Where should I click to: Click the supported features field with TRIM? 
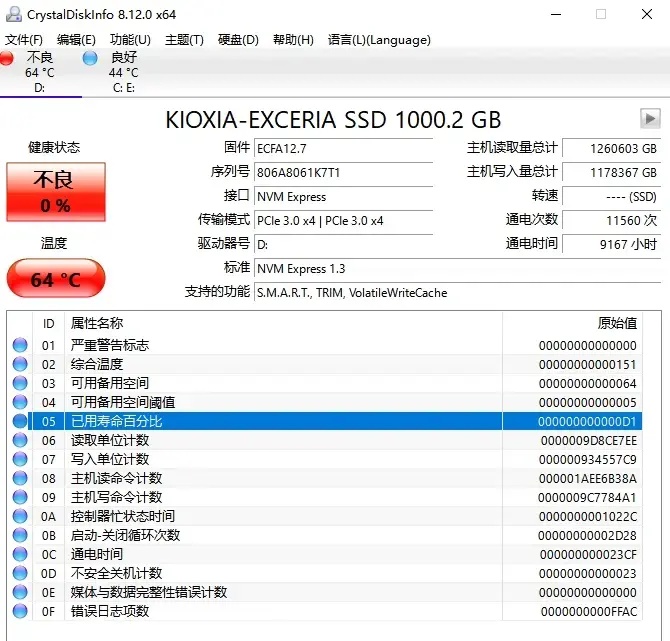[458, 293]
